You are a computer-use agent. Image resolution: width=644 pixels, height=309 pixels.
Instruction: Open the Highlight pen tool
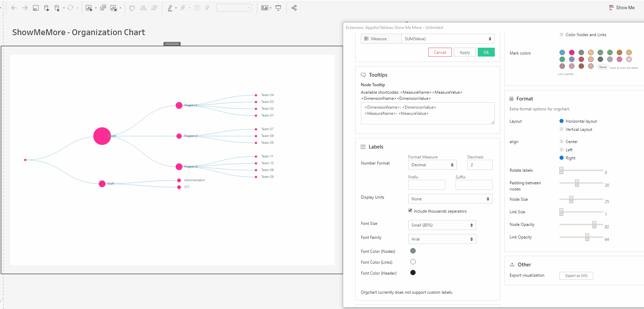[170, 8]
